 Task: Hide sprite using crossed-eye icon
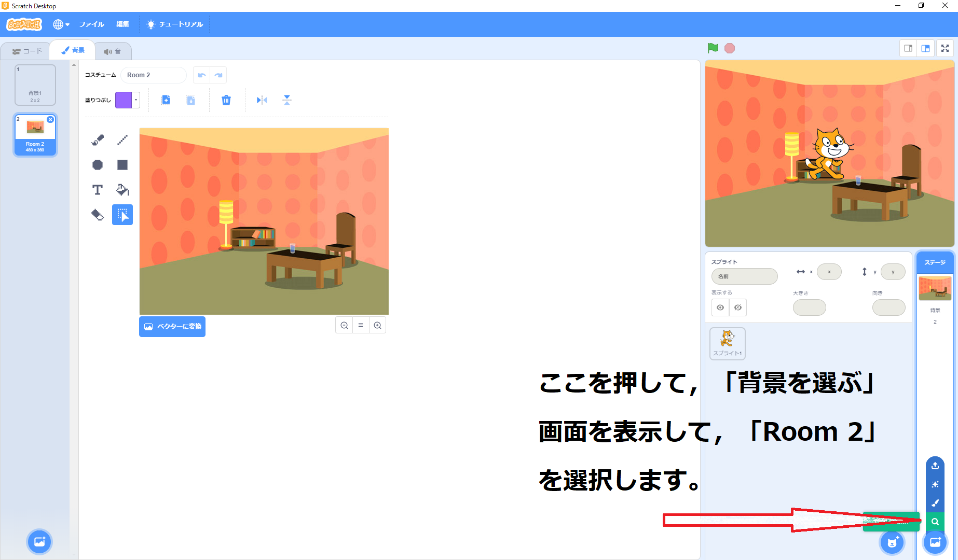[738, 307]
